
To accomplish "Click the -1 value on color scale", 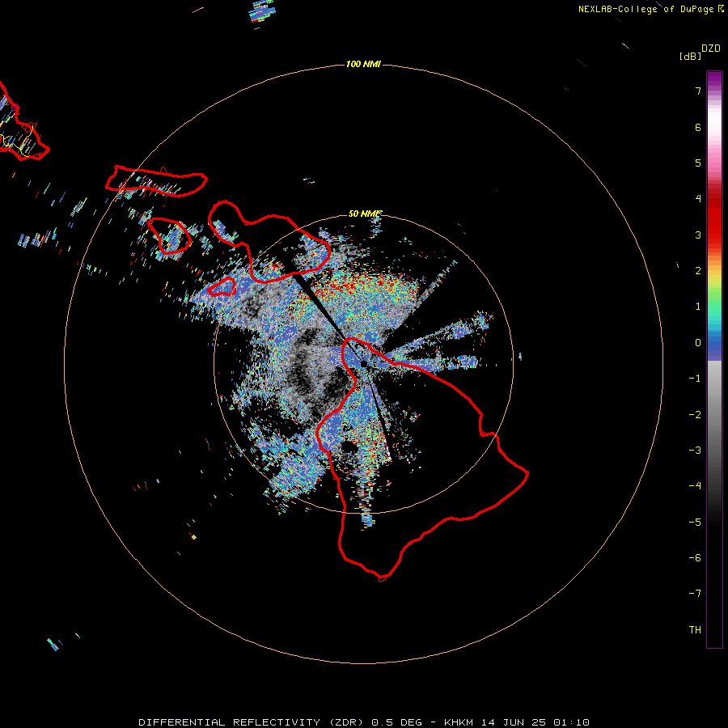I will click(x=695, y=379).
